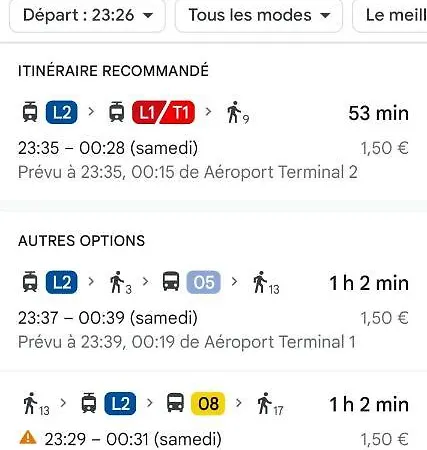Click Prévu à 23:35 Aéroport Terminal 2 text
The width and height of the screenshot is (427, 450).
click(188, 172)
